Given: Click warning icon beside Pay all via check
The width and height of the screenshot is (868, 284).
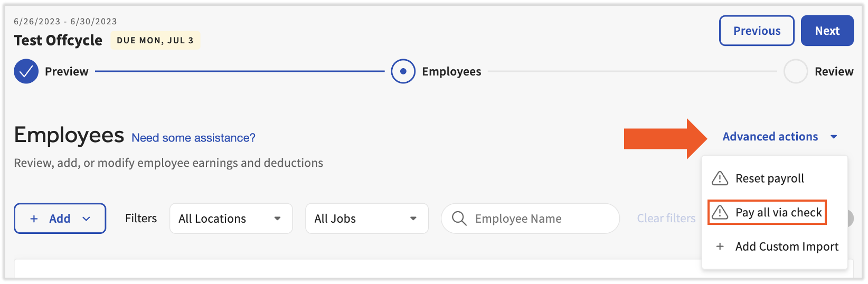Looking at the screenshot, I should [720, 212].
